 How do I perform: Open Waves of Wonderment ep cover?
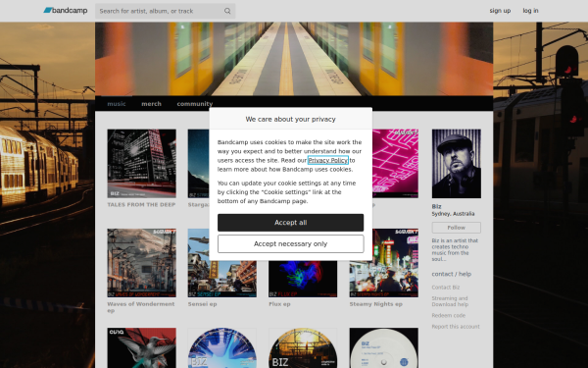(x=141, y=263)
